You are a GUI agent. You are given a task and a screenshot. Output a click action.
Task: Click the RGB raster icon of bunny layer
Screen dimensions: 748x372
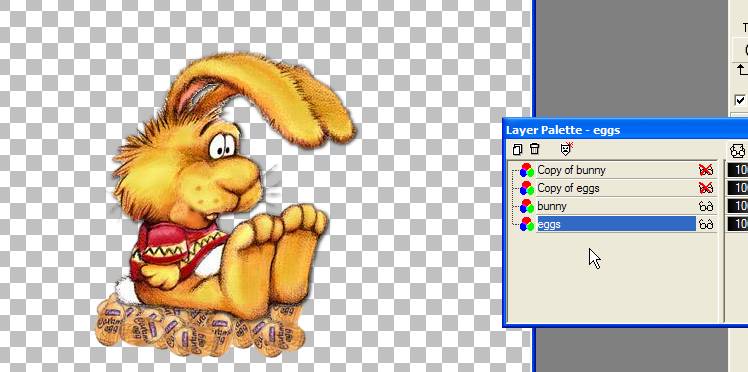pos(527,207)
